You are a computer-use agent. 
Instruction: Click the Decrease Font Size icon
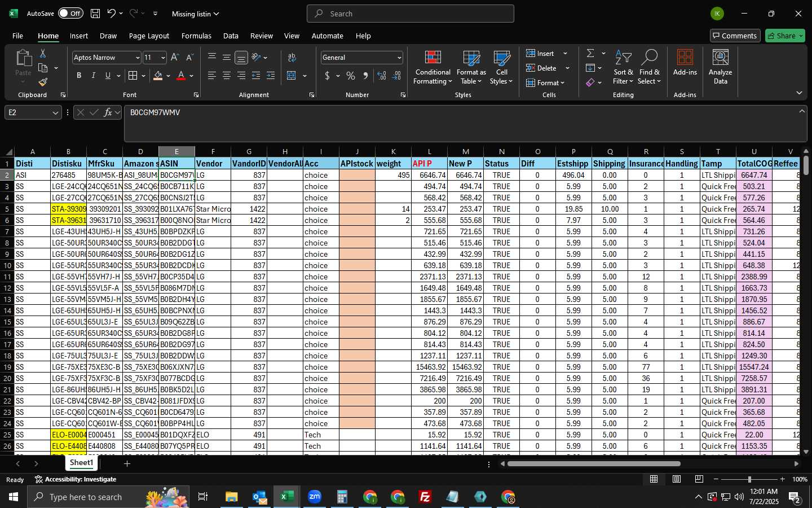click(189, 58)
